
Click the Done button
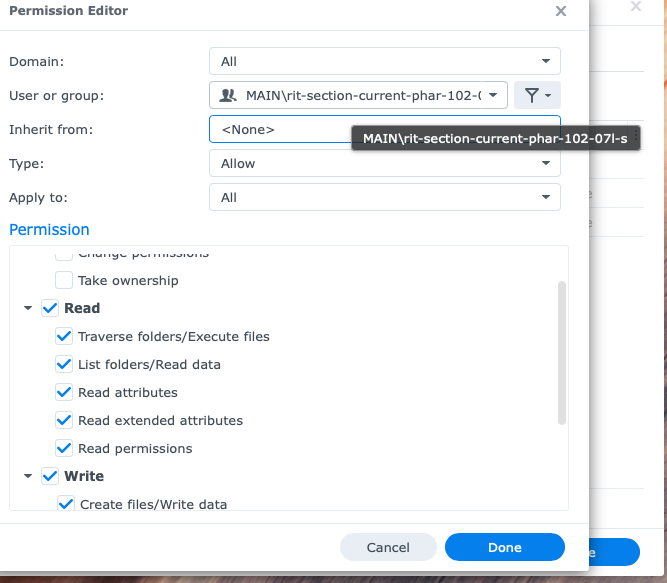[x=504, y=547]
